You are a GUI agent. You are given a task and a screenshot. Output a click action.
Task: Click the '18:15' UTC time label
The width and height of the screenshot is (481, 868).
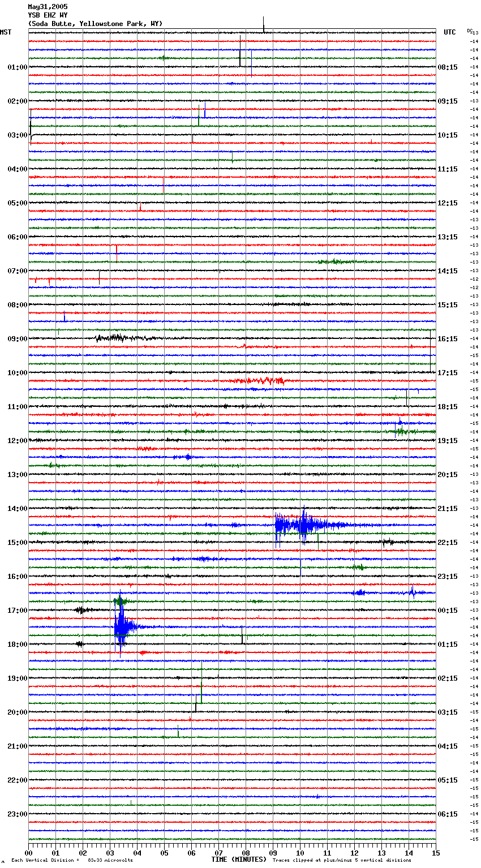click(x=448, y=407)
